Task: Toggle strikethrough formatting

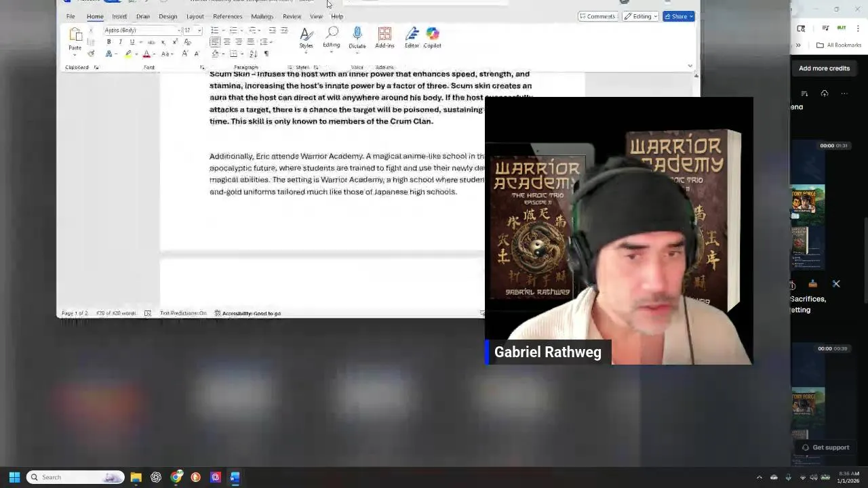Action: 151,42
